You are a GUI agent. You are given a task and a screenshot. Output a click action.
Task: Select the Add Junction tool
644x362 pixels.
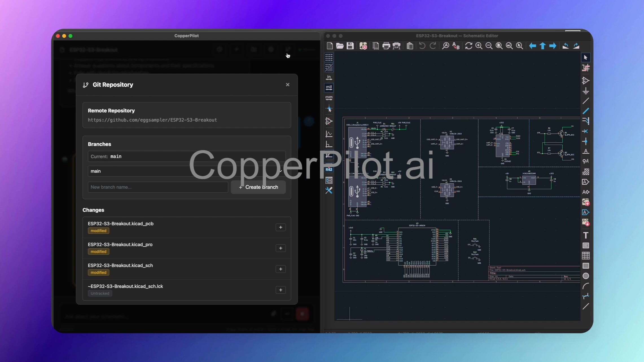point(586,142)
